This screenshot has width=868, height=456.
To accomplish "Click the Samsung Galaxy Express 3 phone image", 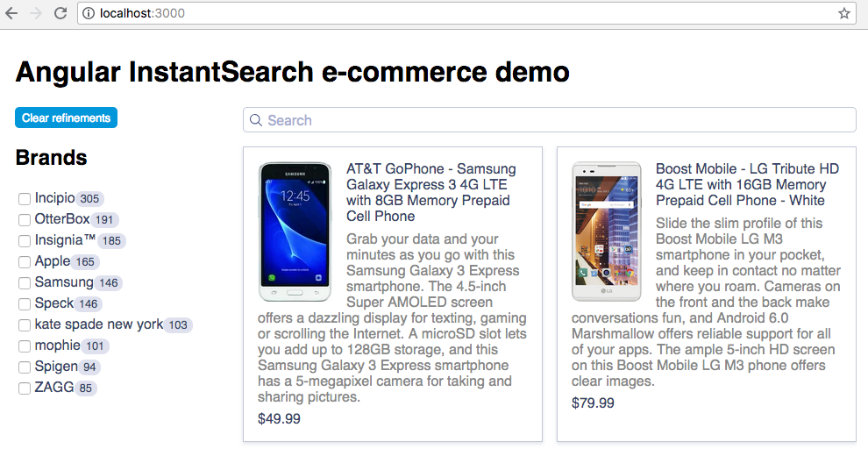I will click(295, 232).
